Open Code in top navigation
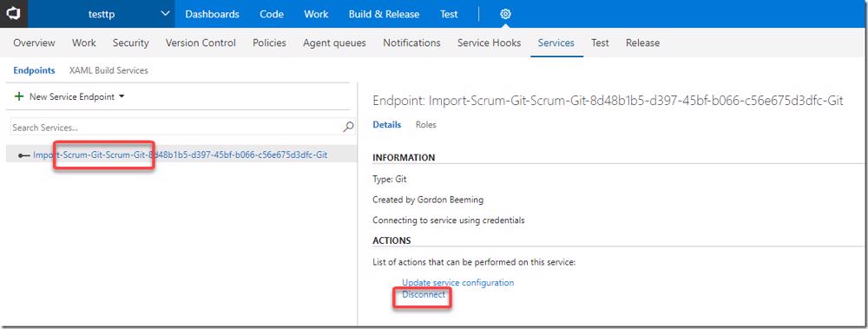The width and height of the screenshot is (868, 329). pyautogui.click(x=272, y=15)
